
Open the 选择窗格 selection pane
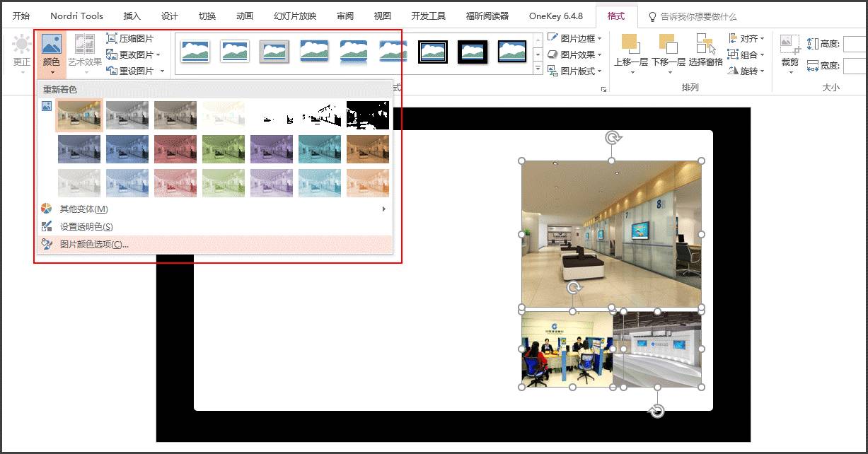[x=706, y=50]
